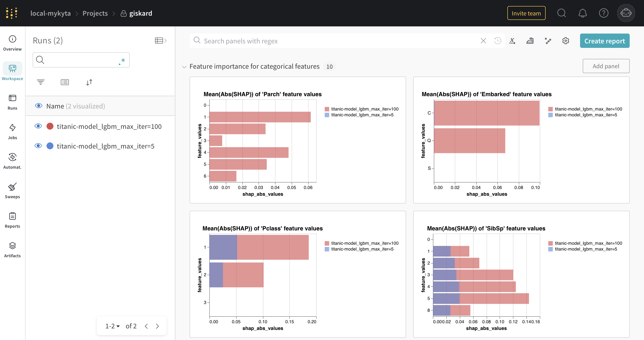
Task: Collapse the Feature importance section chevron
Action: 184,67
